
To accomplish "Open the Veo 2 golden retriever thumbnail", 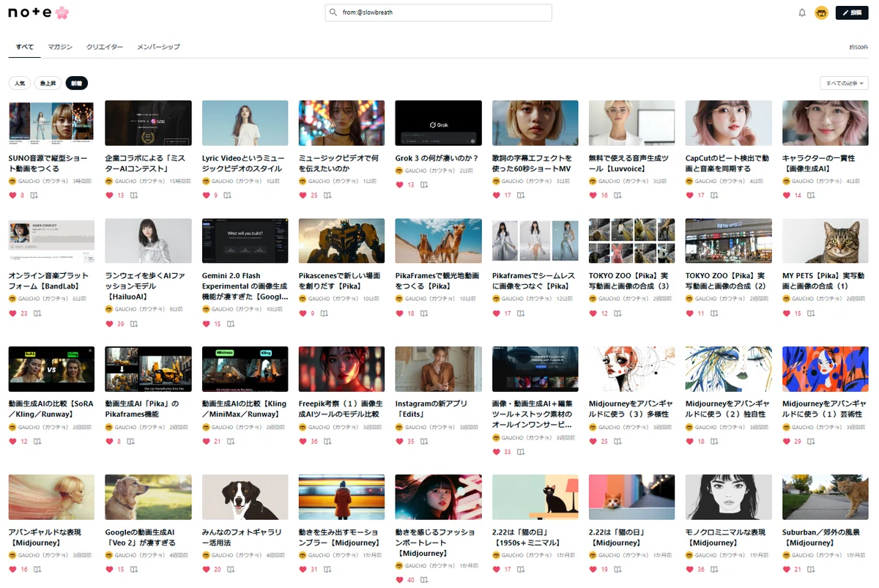I will (148, 497).
